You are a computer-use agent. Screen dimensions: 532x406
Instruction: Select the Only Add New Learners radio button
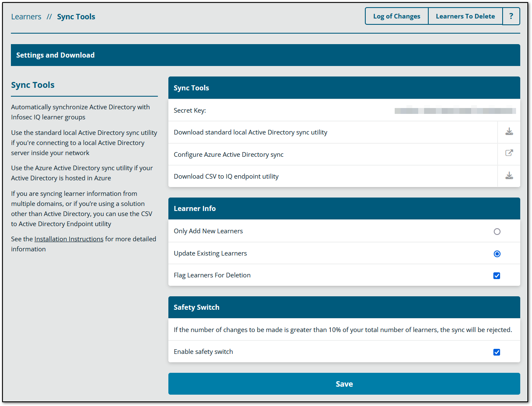497,231
